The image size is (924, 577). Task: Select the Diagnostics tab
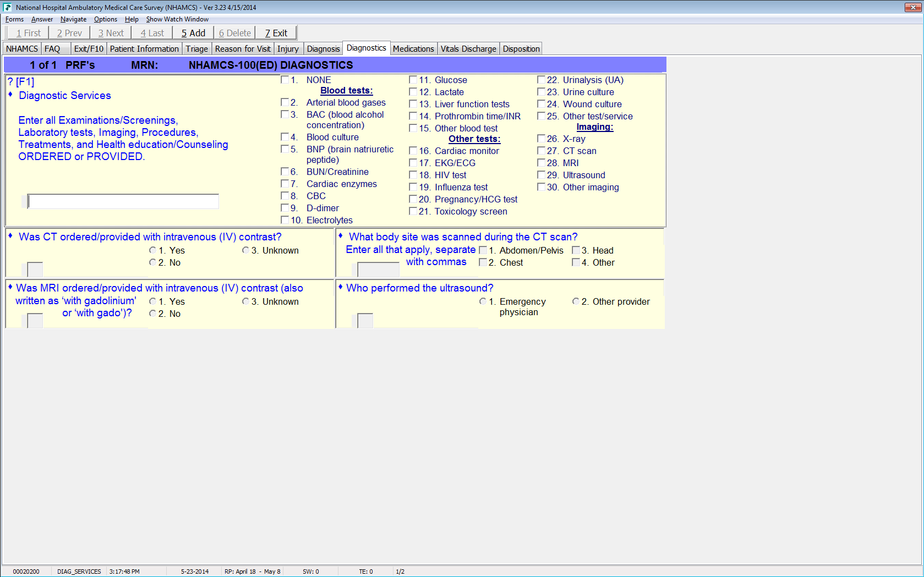pyautogui.click(x=367, y=48)
